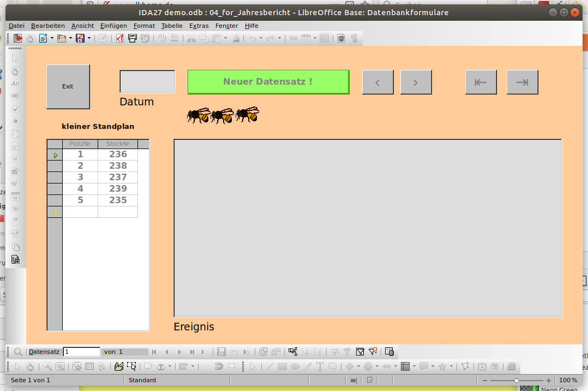Expand the Save button dropdown arrow
The image size is (588, 391).
click(89, 38)
